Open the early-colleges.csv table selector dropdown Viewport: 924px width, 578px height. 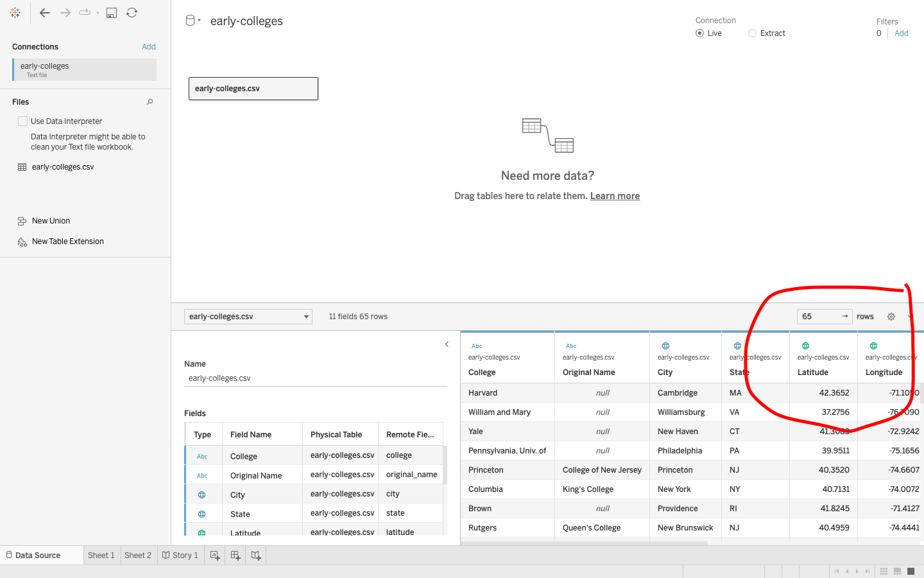248,317
